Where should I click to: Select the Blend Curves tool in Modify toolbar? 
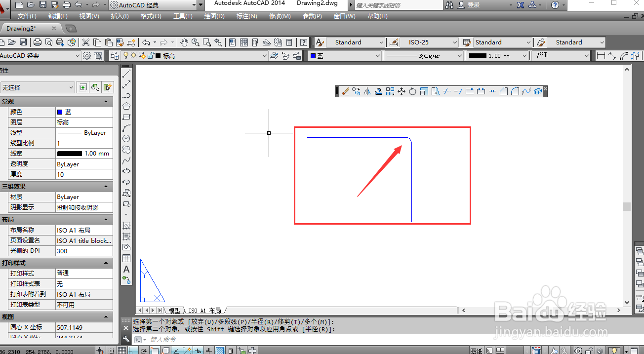coord(526,91)
